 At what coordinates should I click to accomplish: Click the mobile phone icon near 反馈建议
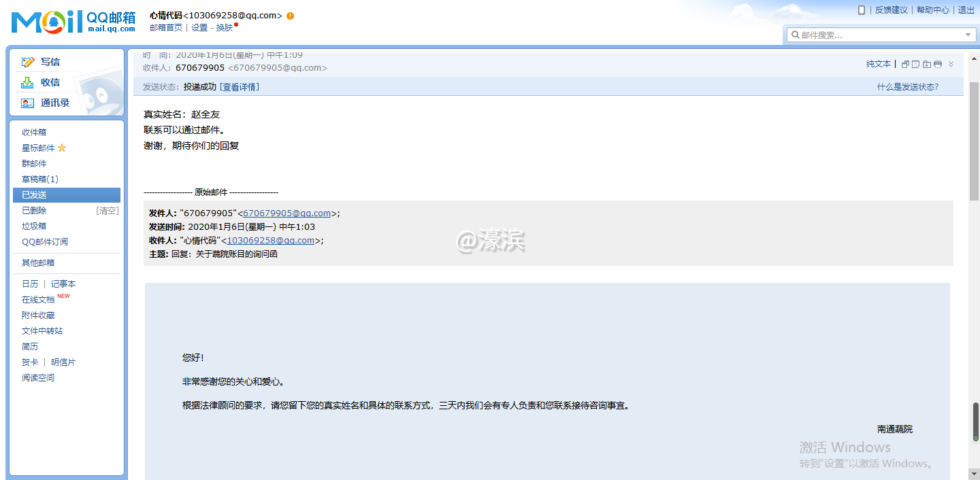tap(862, 10)
